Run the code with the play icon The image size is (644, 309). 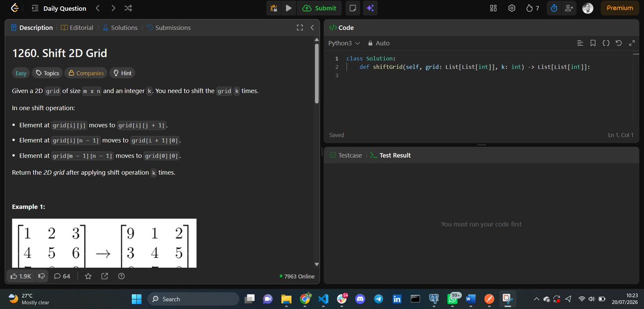[289, 8]
